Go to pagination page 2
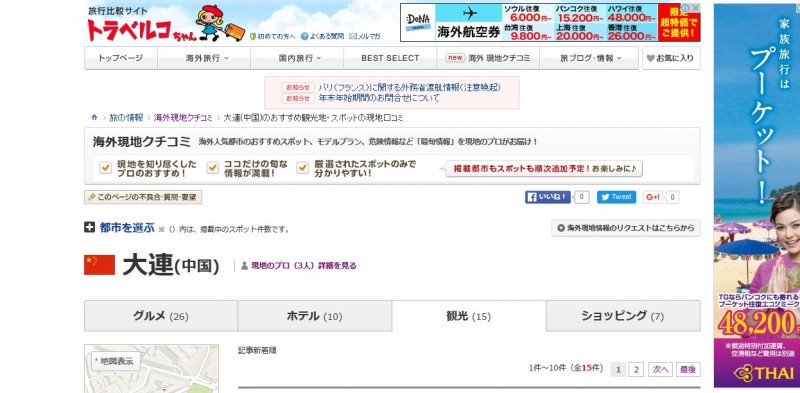Image resolution: width=800 pixels, height=393 pixels. 636,370
